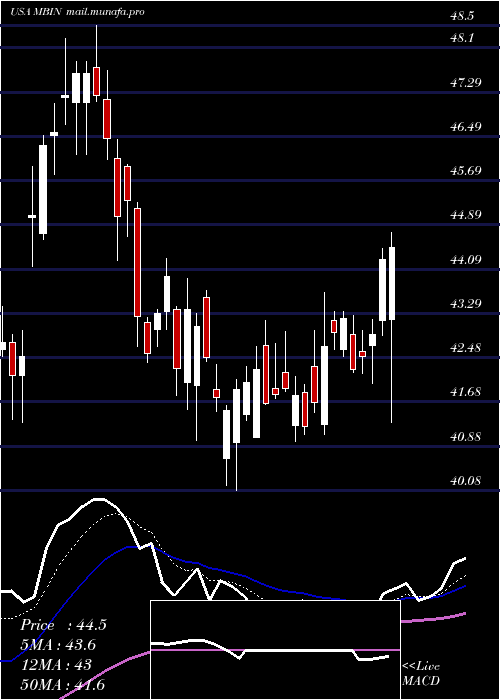
Task: Click the tall red candle falling from 45 to 43.2
Action: [138, 274]
